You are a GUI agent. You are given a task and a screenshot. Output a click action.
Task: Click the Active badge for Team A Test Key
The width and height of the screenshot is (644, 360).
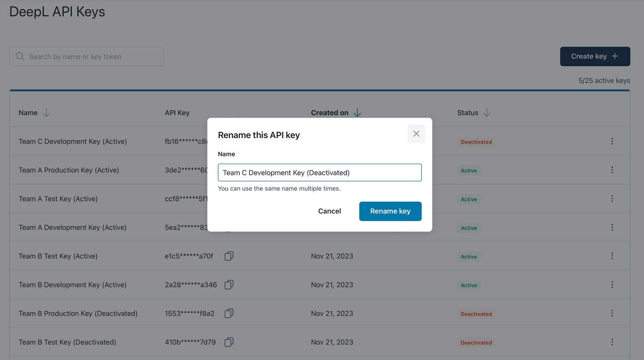469,199
